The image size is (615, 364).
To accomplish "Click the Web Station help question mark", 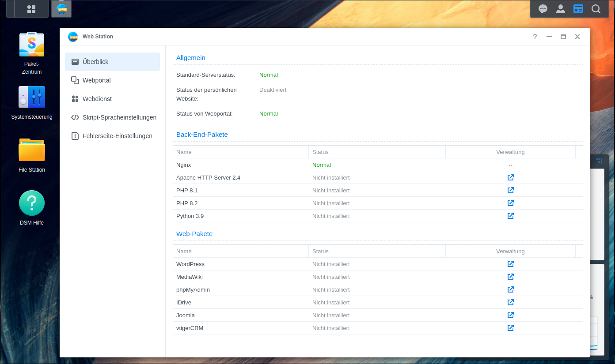I will pos(535,37).
